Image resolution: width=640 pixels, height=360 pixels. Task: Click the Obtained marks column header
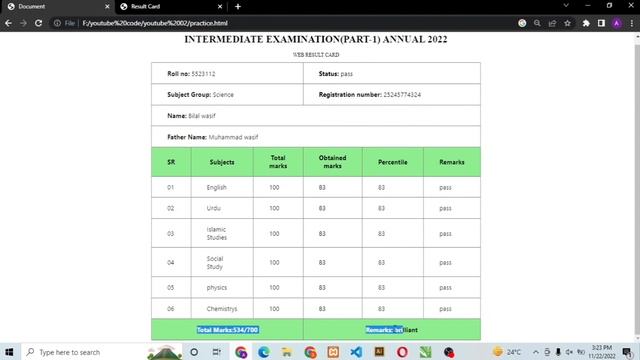pyautogui.click(x=333, y=162)
